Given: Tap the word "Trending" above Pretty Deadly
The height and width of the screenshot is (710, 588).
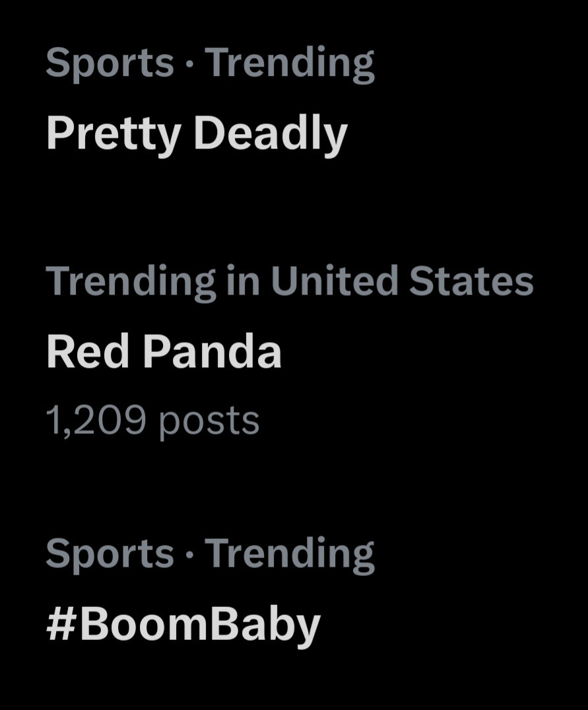Looking at the screenshot, I should click(x=290, y=63).
